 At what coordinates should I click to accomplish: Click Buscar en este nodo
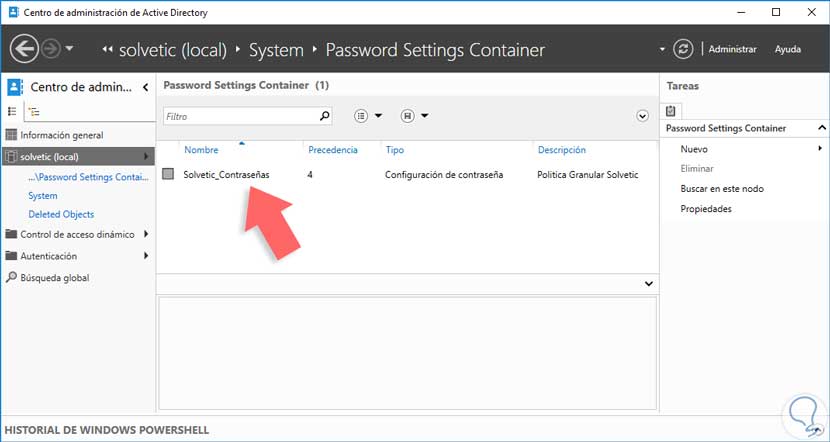[721, 189]
